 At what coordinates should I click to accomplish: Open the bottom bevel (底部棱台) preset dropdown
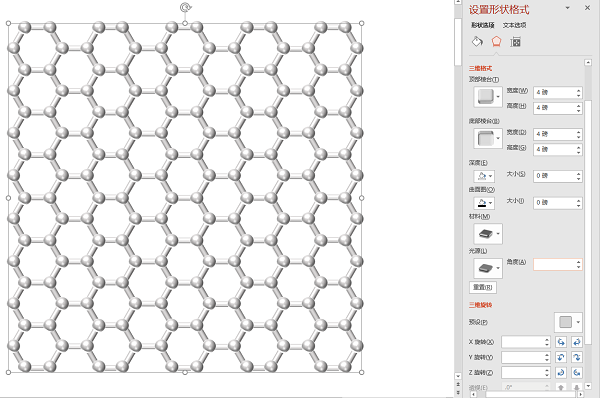pos(488,138)
